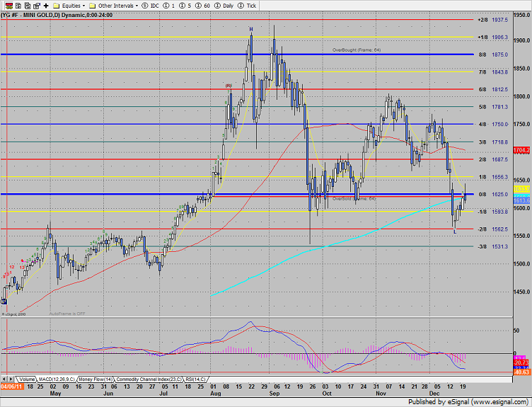Select the MACD(12,26,9,C) tab
Image resolution: width=532 pixels, height=407 pixels.
(57, 379)
